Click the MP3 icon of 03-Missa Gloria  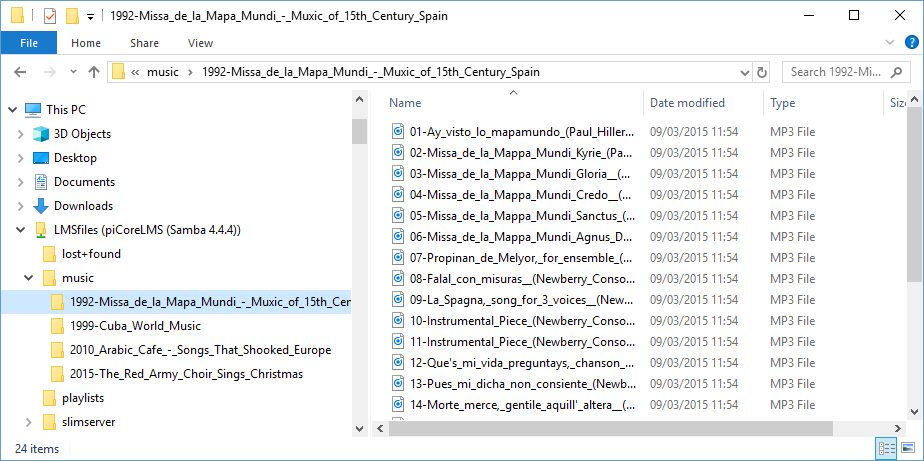coord(398,174)
